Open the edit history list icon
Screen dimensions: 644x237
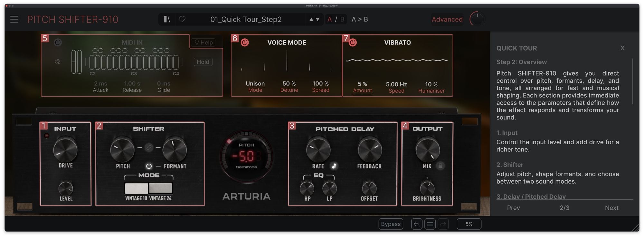(430, 224)
